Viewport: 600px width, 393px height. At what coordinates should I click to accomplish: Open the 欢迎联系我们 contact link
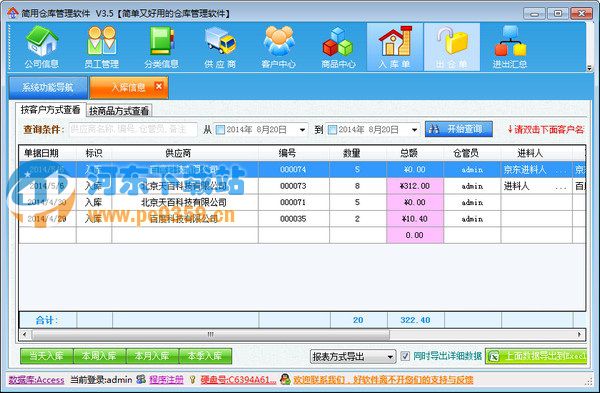tap(383, 380)
